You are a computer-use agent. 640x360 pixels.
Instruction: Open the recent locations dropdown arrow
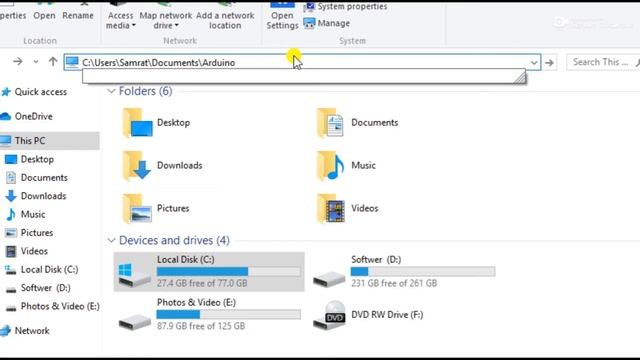pos(36,62)
